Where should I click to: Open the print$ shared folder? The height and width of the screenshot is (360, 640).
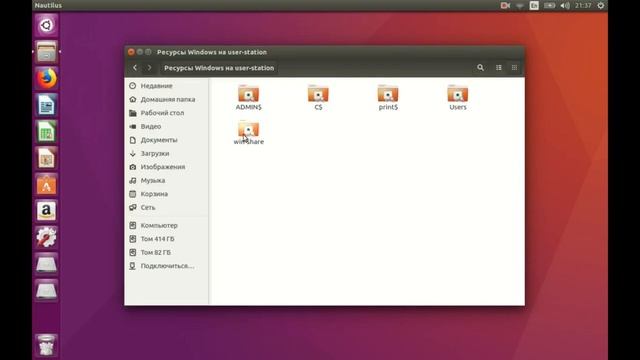[388, 97]
